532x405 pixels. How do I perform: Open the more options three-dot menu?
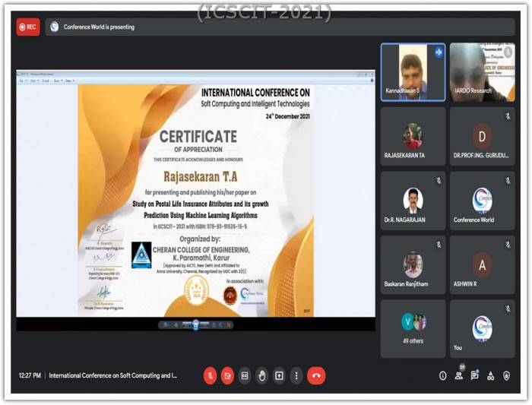click(296, 375)
